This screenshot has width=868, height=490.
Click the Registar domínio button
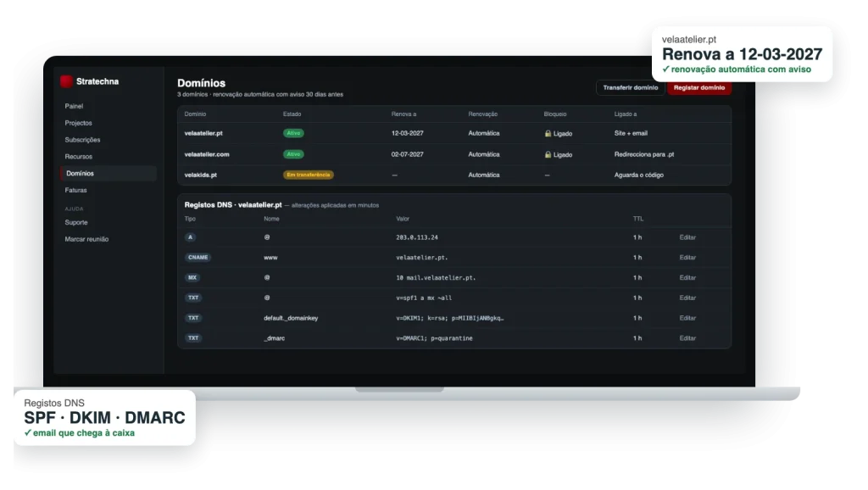click(x=699, y=87)
